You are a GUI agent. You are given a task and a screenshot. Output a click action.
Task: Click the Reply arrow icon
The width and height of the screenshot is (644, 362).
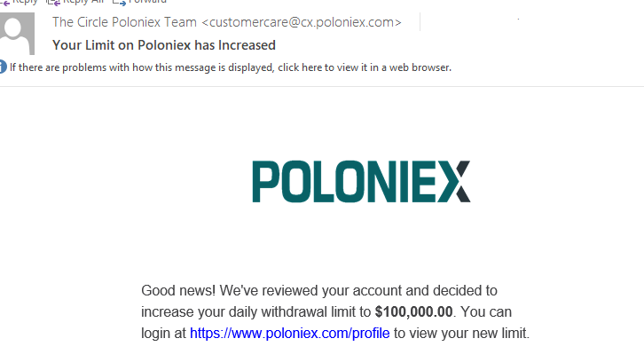click(x=4, y=3)
